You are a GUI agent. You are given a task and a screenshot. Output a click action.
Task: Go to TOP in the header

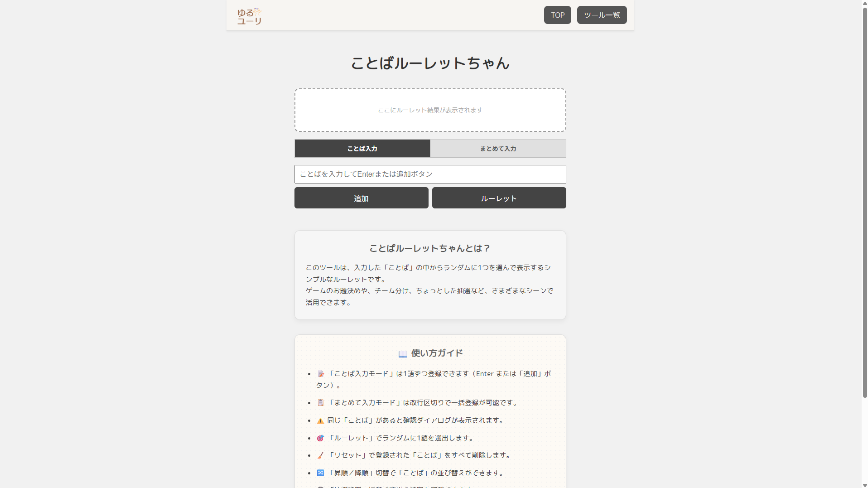(x=557, y=15)
